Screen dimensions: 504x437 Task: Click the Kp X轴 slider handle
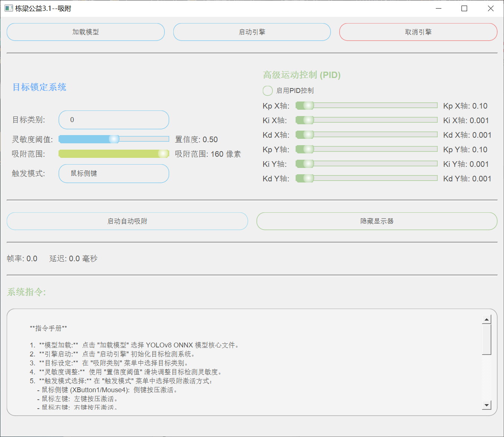[x=308, y=106]
